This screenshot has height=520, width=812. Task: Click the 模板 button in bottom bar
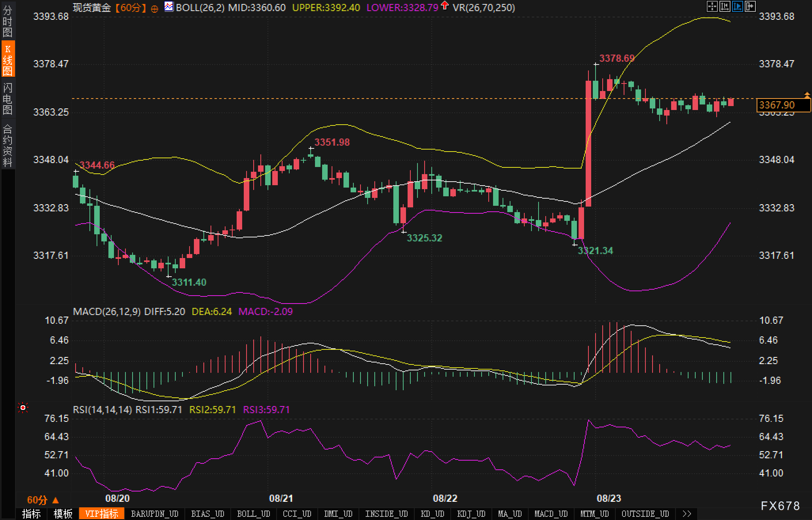coord(63,514)
